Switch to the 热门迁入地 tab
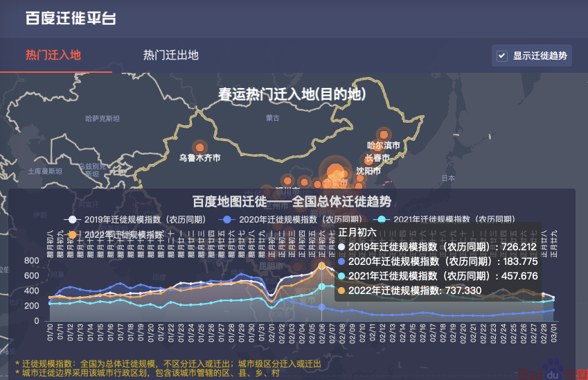Image resolution: width=588 pixels, height=380 pixels. pyautogui.click(x=53, y=55)
